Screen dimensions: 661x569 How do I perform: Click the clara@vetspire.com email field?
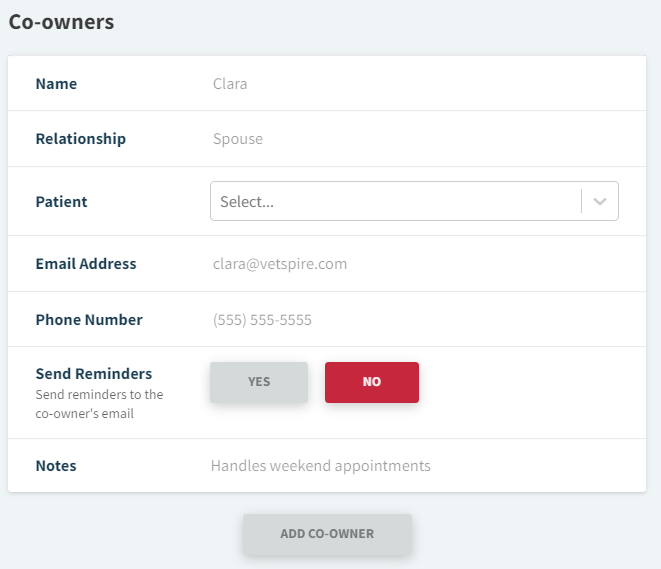point(280,264)
